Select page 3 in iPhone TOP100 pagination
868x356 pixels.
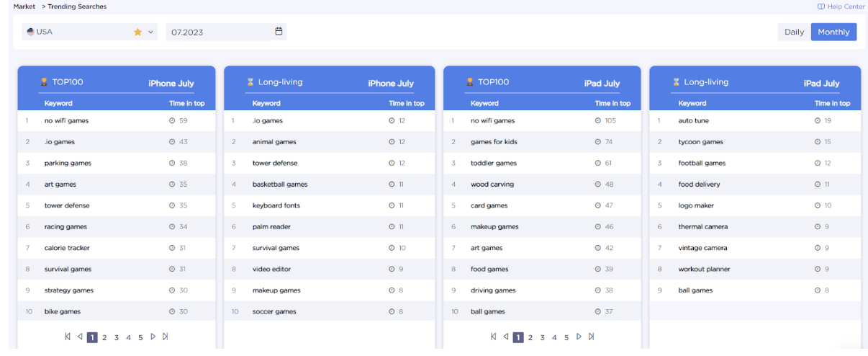(x=117, y=337)
